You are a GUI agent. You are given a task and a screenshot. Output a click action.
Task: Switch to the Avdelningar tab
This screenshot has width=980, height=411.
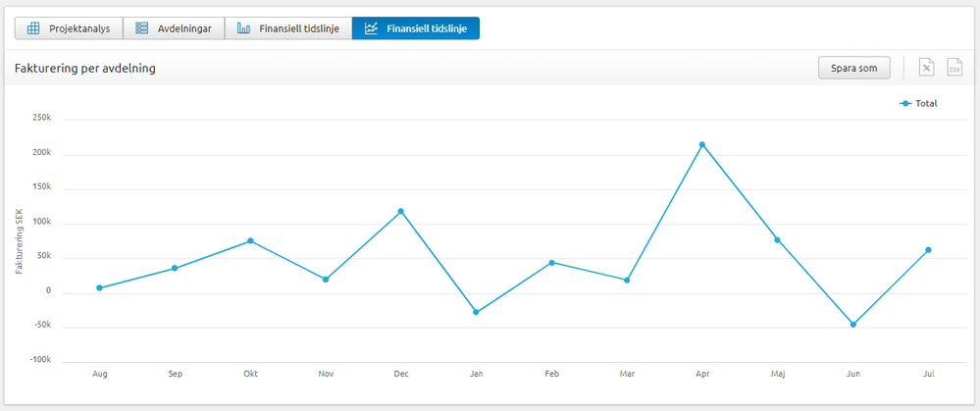(174, 28)
